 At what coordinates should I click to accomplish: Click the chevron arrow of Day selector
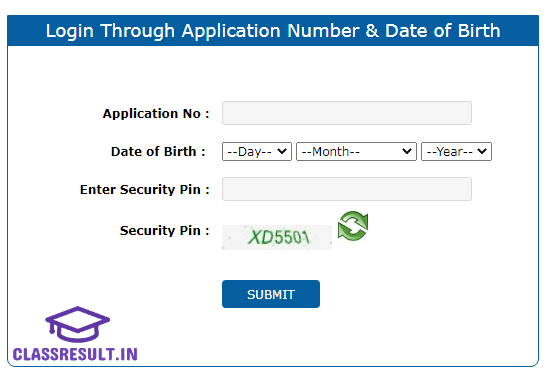[x=282, y=151]
